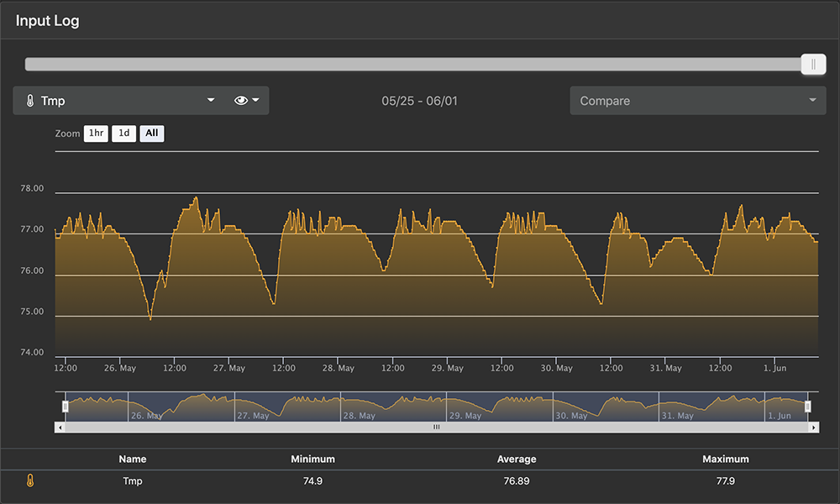The image size is (840, 504).
Task: Click the 05/25 - 06/01 date range
Action: coord(419,101)
